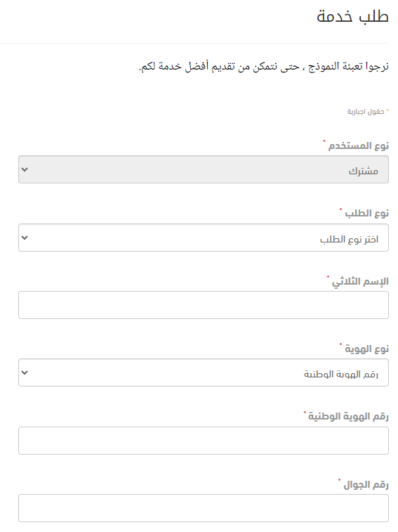Image resolution: width=398 pixels, height=532 pixels.
Task: Click the intro sentence نرجوا تعبئة النموذج
Action: pos(264,66)
